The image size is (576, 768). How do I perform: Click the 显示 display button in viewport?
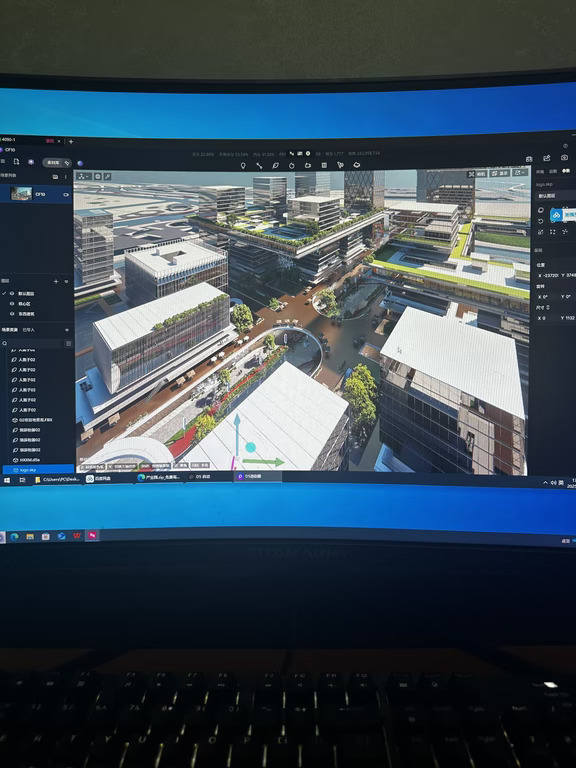point(500,173)
